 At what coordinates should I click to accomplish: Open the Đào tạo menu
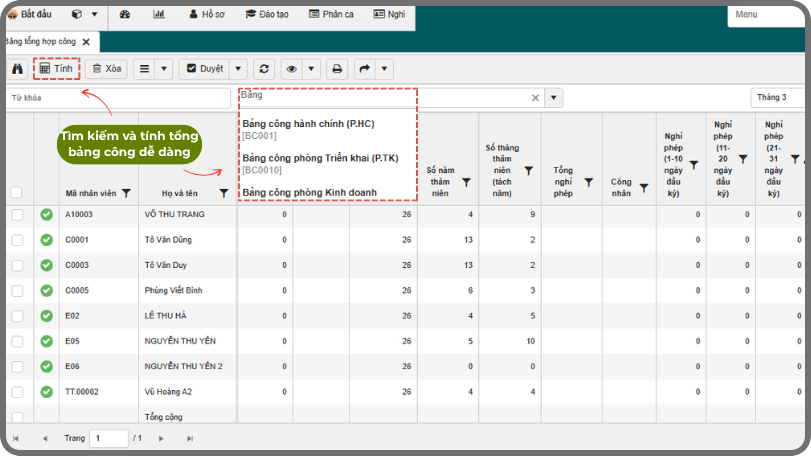pos(267,14)
